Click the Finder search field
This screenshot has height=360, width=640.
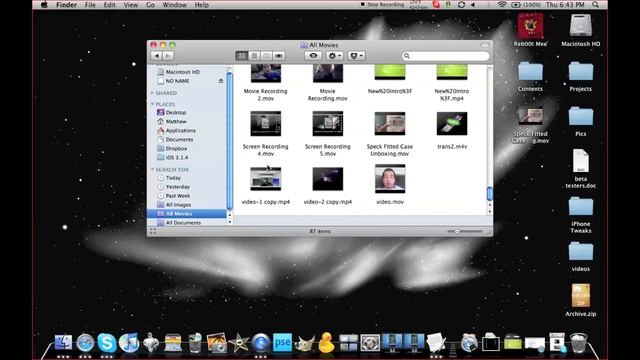click(446, 56)
